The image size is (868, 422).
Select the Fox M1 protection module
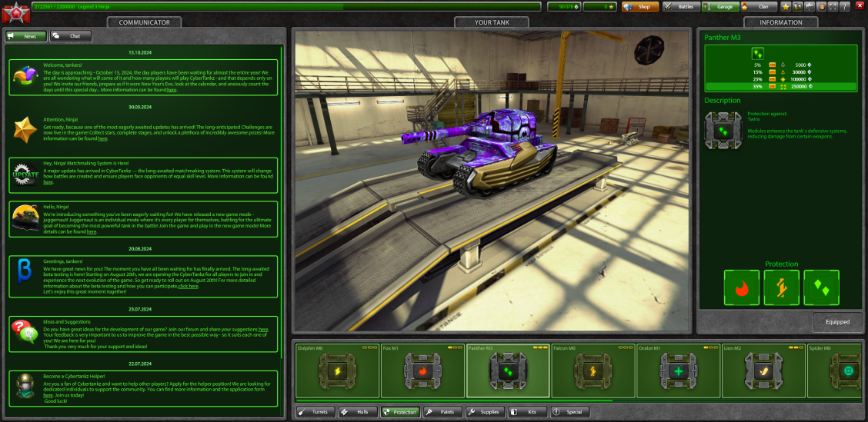click(x=422, y=370)
